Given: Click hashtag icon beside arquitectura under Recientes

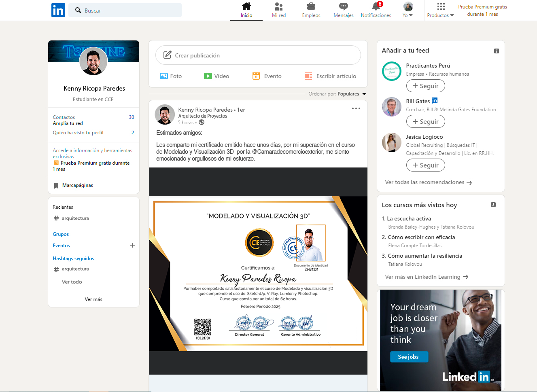Looking at the screenshot, I should coord(56,218).
